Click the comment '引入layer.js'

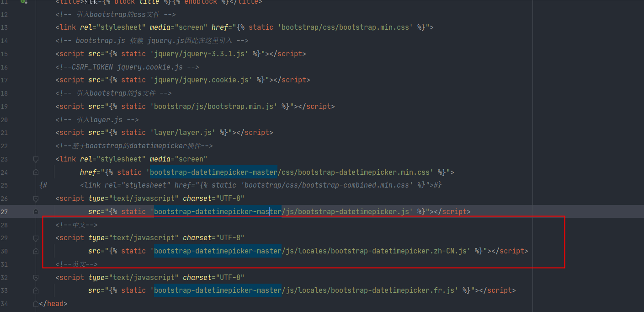97,120
